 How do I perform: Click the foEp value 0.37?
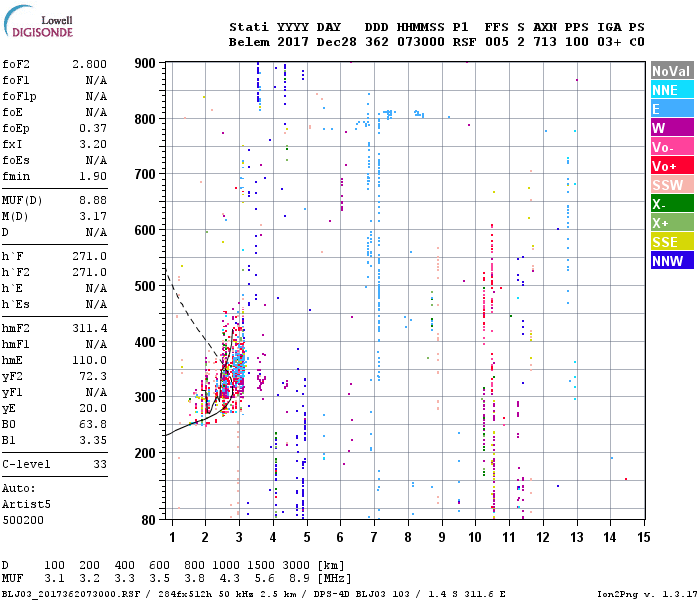(93, 129)
